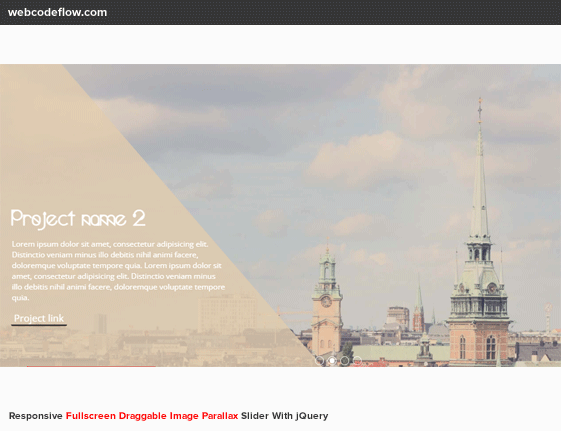Follow the Project link button

39,319
